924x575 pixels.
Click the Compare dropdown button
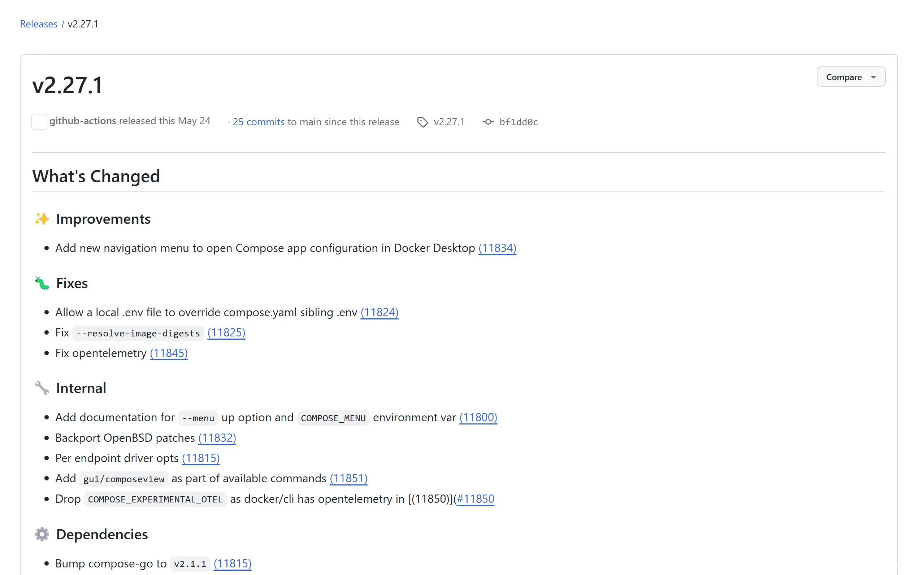pyautogui.click(x=851, y=77)
